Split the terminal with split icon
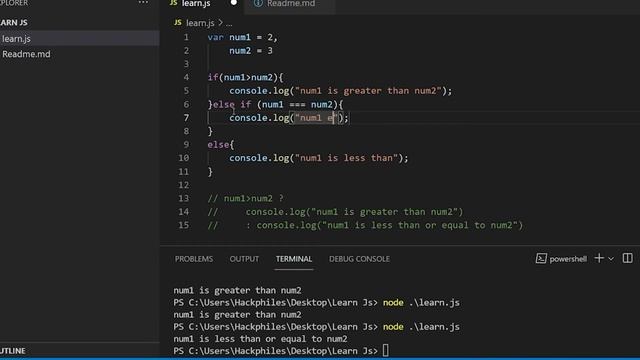Screen dimensions: 640x360 627,258
